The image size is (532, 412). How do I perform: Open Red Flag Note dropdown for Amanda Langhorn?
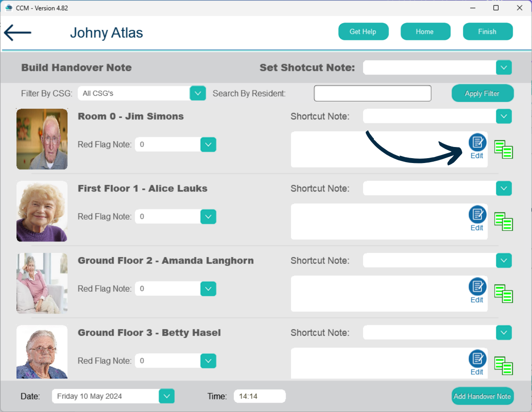(x=209, y=289)
